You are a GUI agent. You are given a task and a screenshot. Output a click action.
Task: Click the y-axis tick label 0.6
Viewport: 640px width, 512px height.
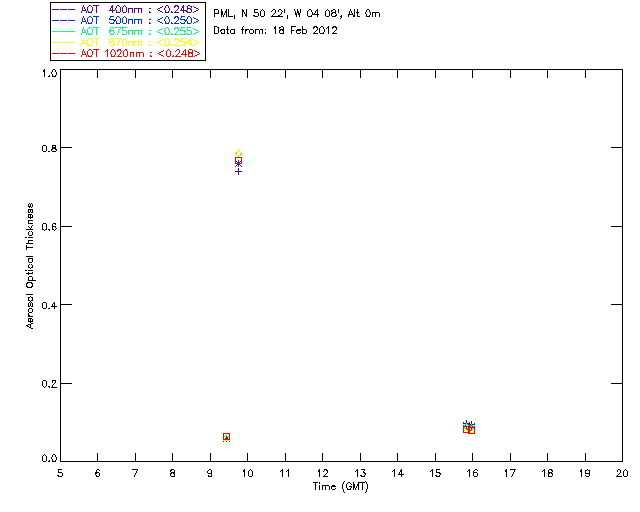[49, 227]
